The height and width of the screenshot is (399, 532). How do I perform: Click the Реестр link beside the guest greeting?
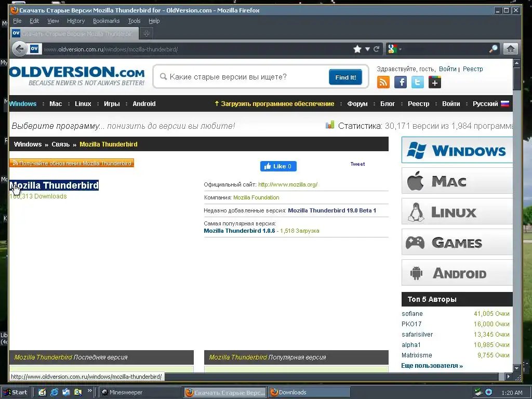pyautogui.click(x=473, y=69)
